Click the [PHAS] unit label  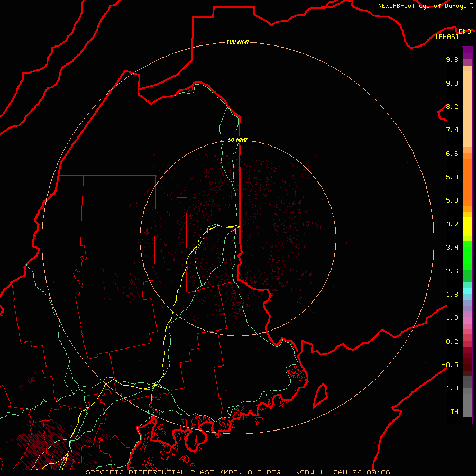(447, 36)
